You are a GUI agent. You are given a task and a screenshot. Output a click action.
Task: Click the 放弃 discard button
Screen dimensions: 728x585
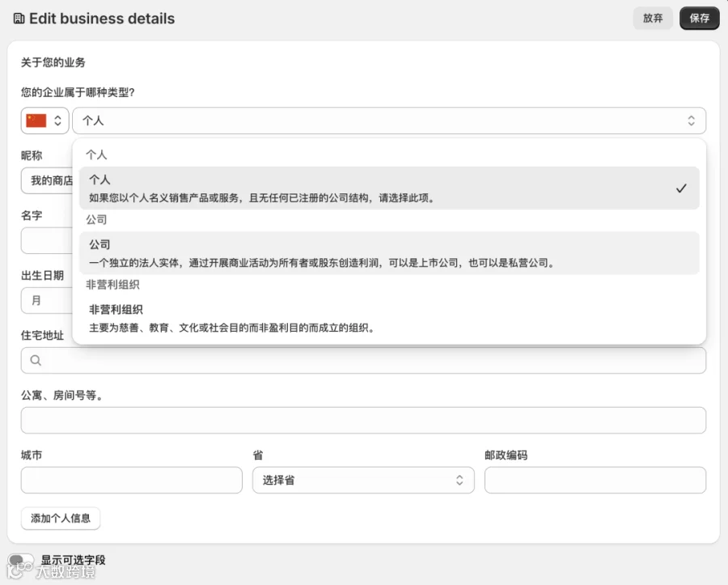coord(653,18)
